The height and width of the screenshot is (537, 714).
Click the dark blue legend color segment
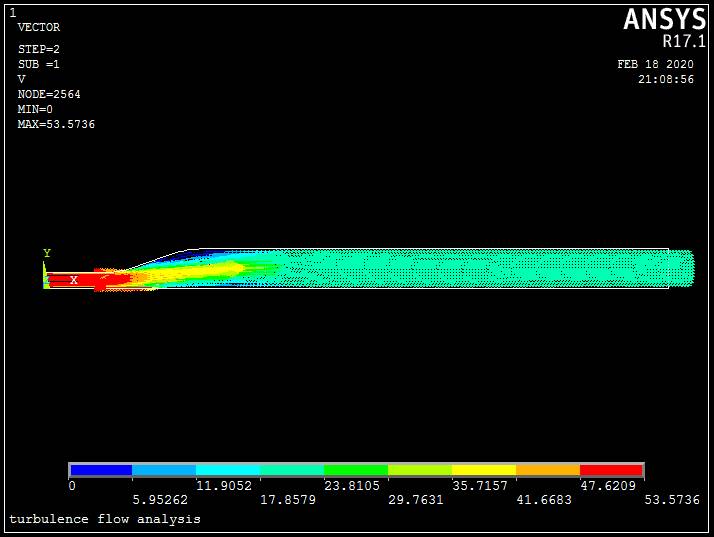101,470
